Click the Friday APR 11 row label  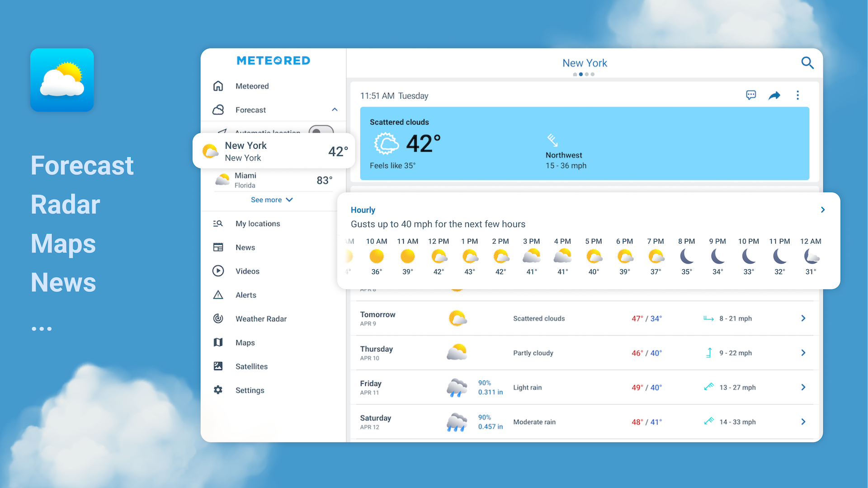point(371,387)
